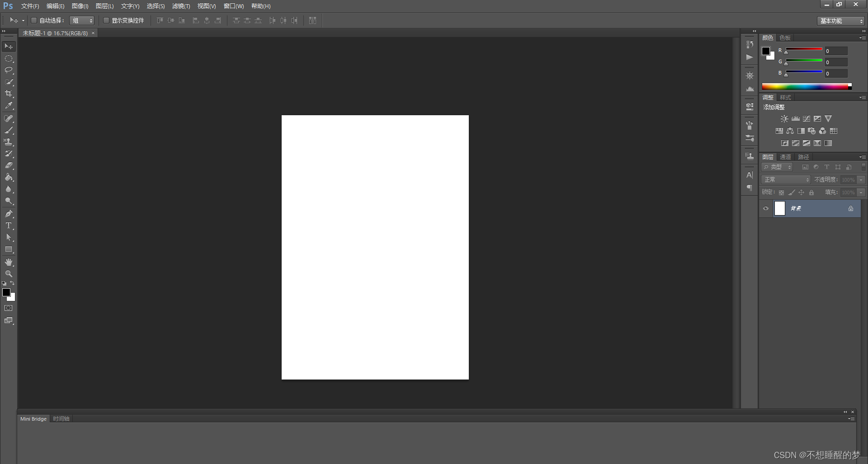Click the foreground color swatch in toolbar
The height and width of the screenshot is (464, 868).
6,292
